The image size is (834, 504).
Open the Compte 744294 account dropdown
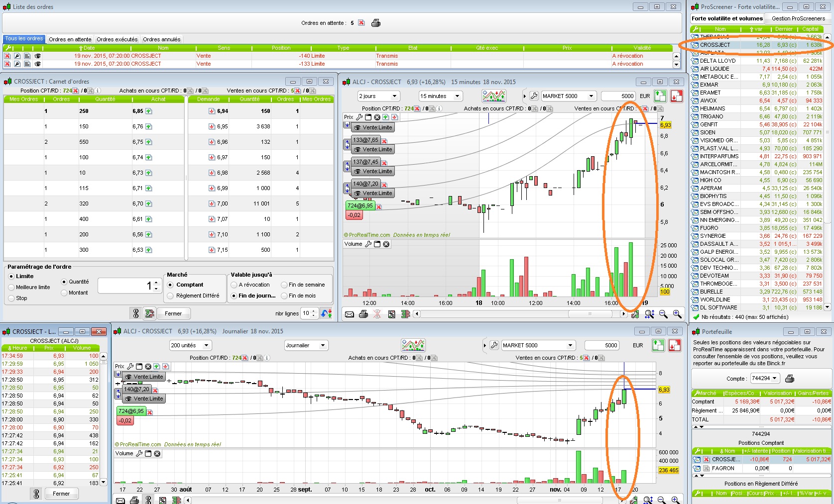764,379
